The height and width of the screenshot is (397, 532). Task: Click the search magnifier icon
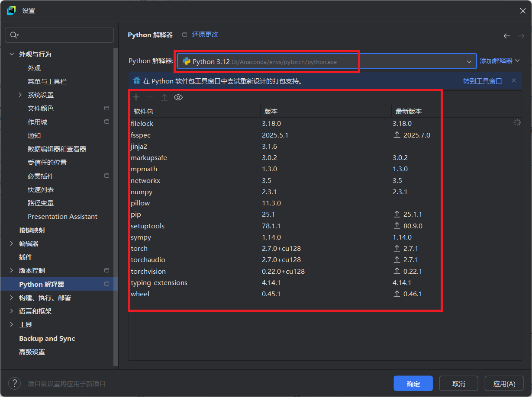pyautogui.click(x=14, y=35)
